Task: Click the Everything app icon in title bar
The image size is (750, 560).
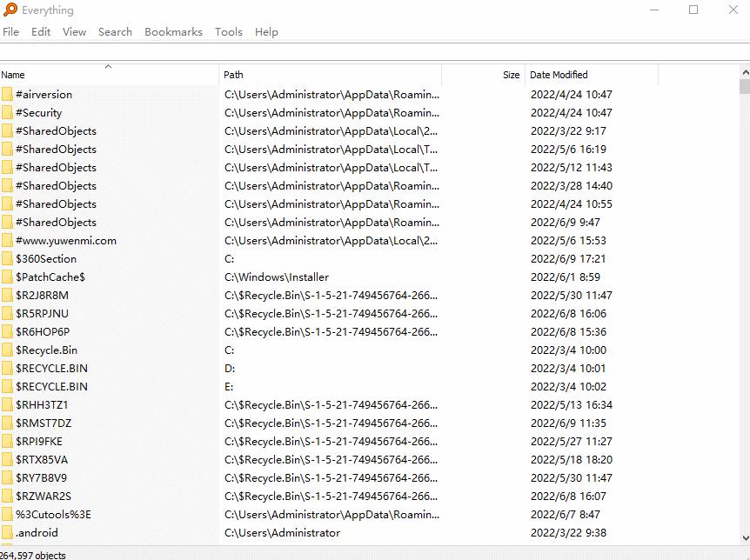Action: coord(10,10)
